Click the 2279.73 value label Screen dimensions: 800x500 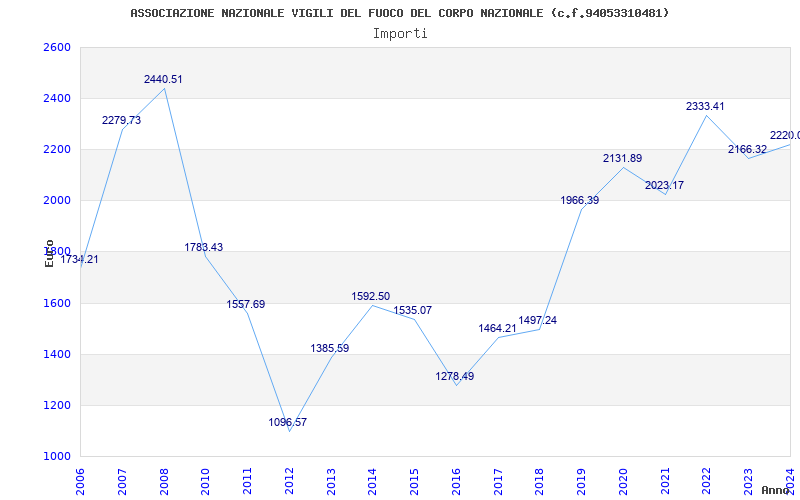tap(121, 120)
